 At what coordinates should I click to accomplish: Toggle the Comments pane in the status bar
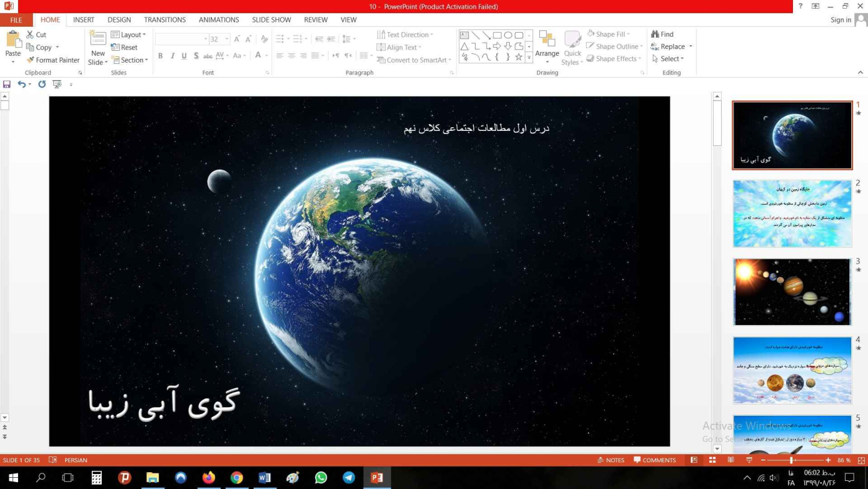tap(655, 460)
